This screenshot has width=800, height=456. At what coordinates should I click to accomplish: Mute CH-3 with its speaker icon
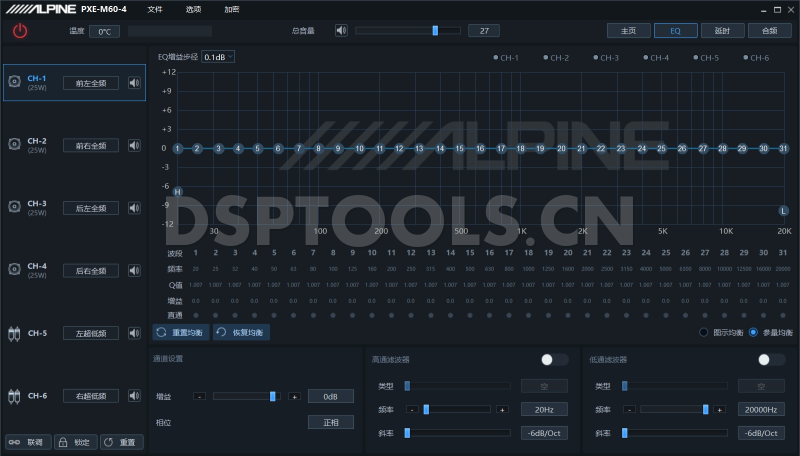pyautogui.click(x=134, y=208)
